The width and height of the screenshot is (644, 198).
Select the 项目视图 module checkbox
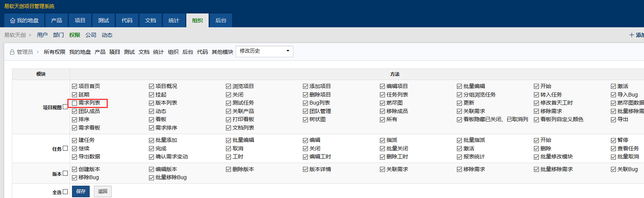point(65,107)
